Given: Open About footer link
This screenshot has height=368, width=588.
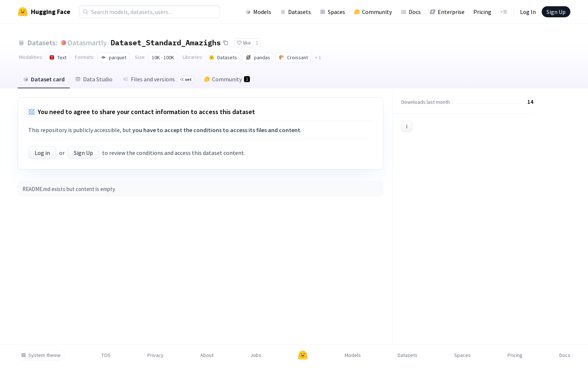Looking at the screenshot, I should [x=207, y=355].
